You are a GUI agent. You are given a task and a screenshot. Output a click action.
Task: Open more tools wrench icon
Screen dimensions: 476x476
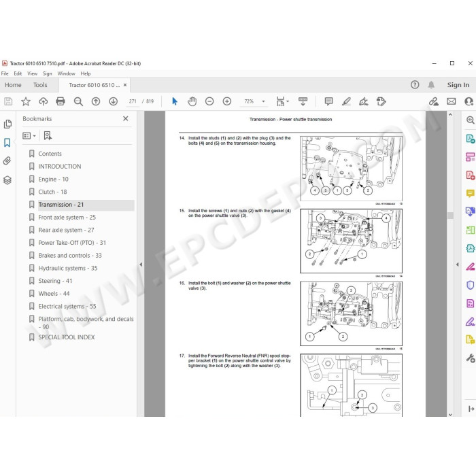(x=471, y=358)
